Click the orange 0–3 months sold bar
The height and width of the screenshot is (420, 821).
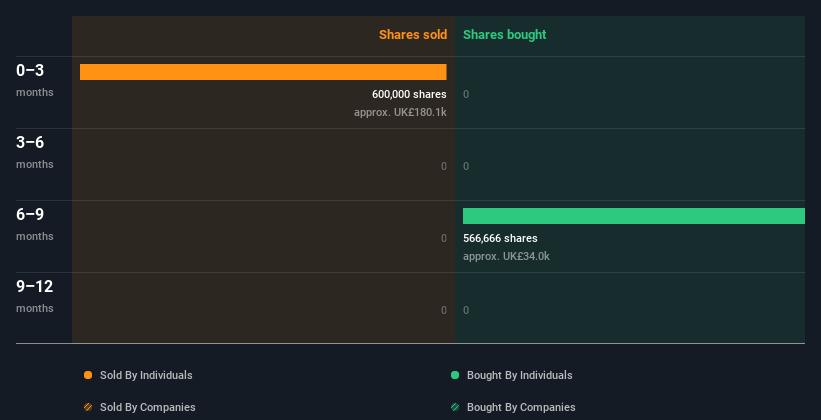pyautogui.click(x=263, y=72)
